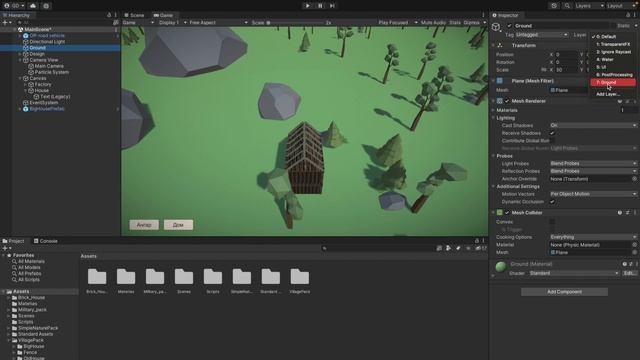640x360 pixels.
Task: Open the Free Aspect dropdown in Game view
Action: tap(218, 22)
